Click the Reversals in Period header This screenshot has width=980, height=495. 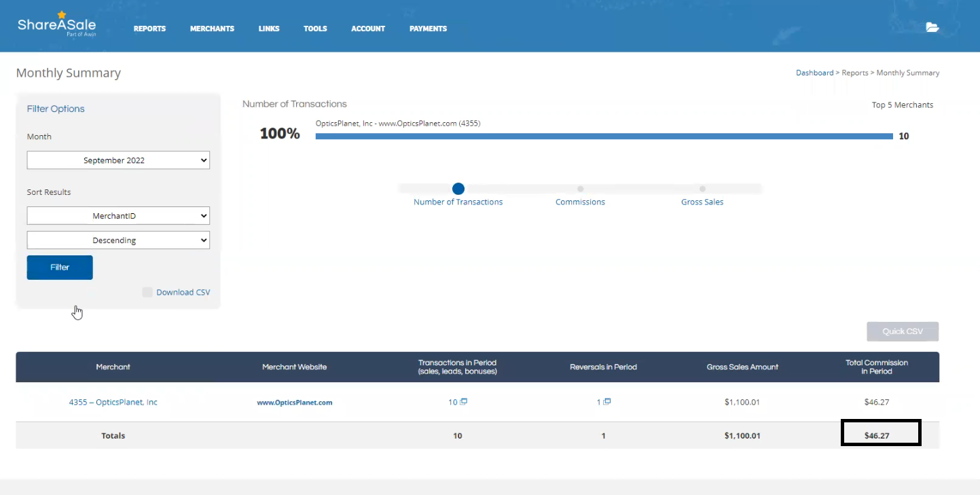(603, 367)
